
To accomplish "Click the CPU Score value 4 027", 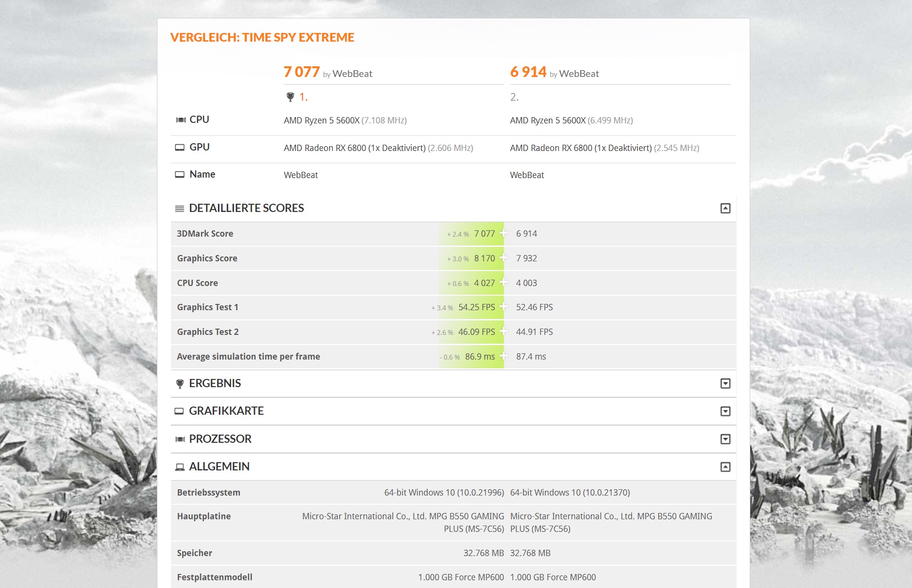I will [x=484, y=283].
